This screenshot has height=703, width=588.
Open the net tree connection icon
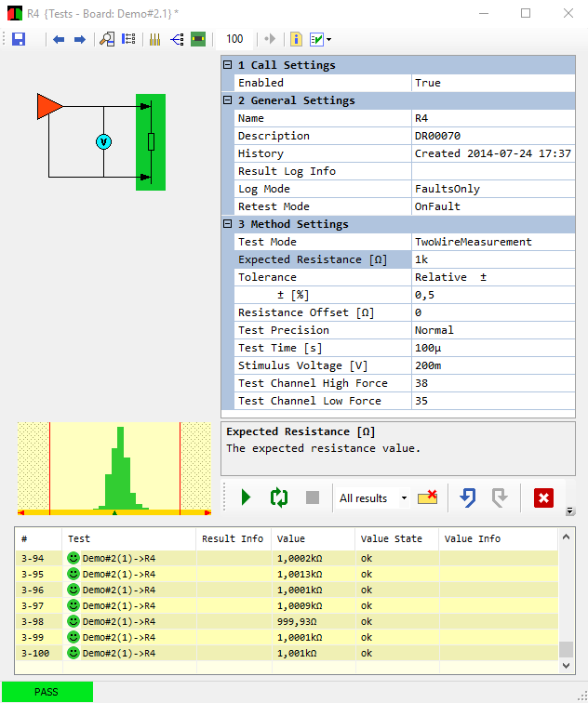pyautogui.click(x=177, y=39)
